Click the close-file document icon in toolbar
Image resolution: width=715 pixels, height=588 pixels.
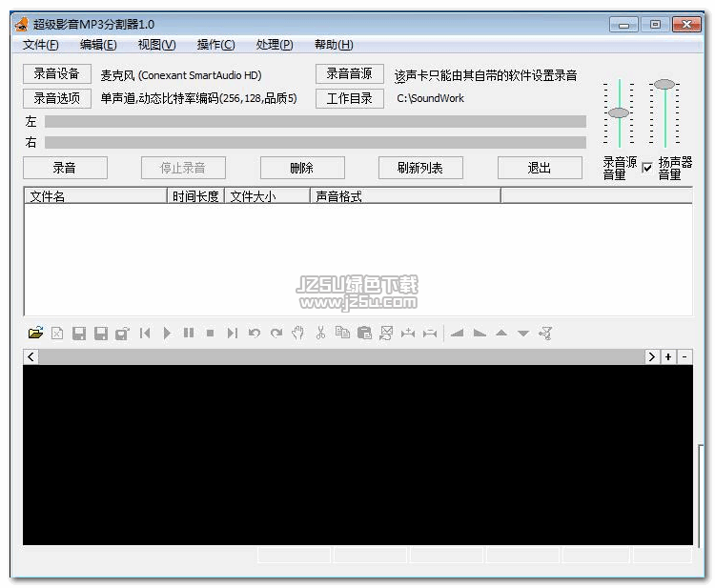57,334
